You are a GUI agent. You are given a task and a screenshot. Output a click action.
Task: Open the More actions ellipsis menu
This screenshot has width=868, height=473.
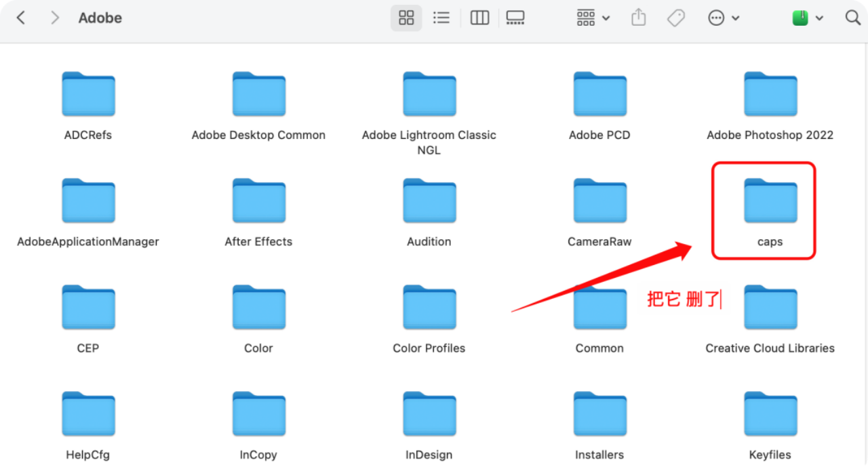coord(724,18)
